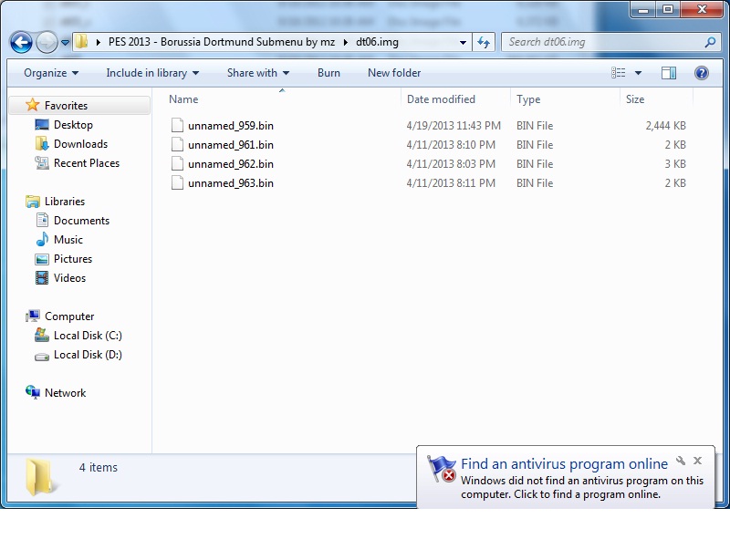Viewport: 730px width, 560px height.
Task: Click the magnifier search icon
Action: 710,42
